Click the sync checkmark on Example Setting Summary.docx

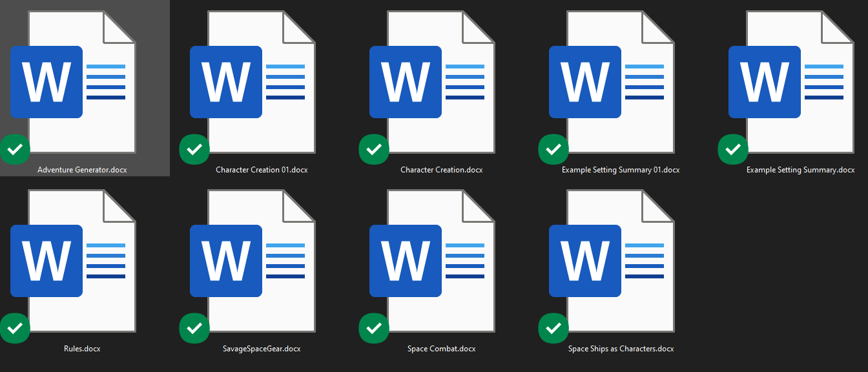[733, 150]
